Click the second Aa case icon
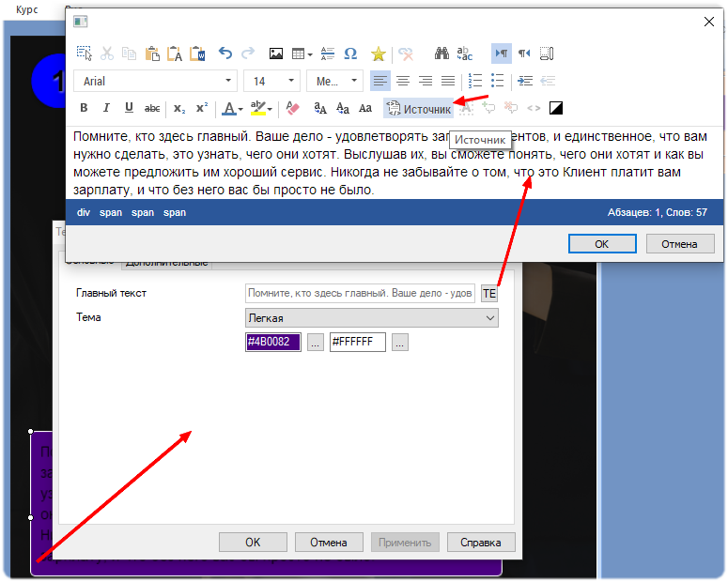This screenshot has width=728, height=582. click(343, 108)
